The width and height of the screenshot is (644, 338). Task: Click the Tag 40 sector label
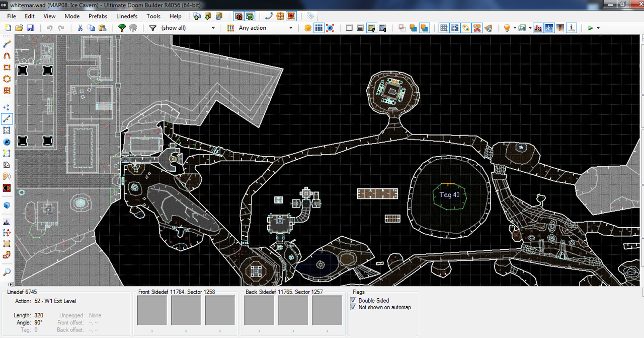coord(449,195)
